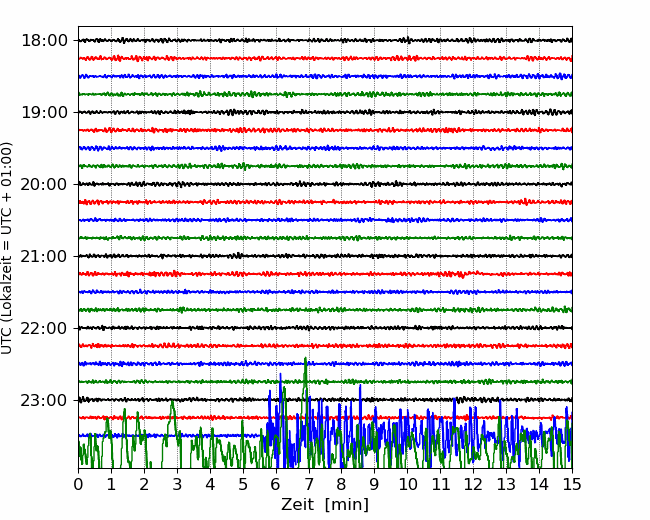Click the x-axis tick label 6
The width and height of the screenshot is (650, 520).
click(276, 484)
